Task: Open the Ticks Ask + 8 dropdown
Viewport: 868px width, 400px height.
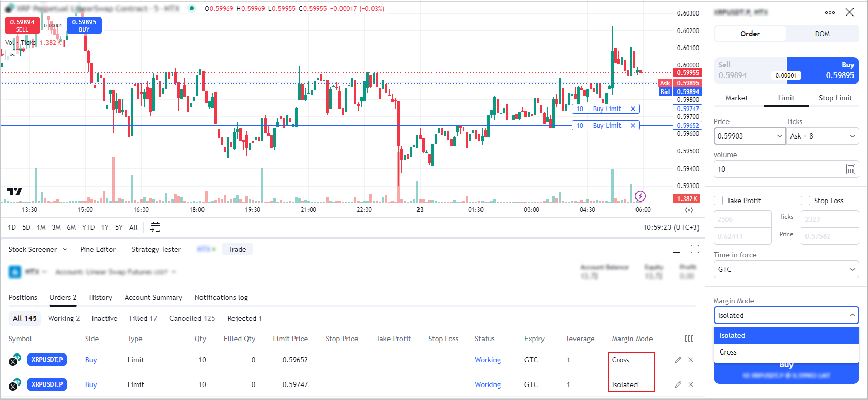Action: click(822, 136)
